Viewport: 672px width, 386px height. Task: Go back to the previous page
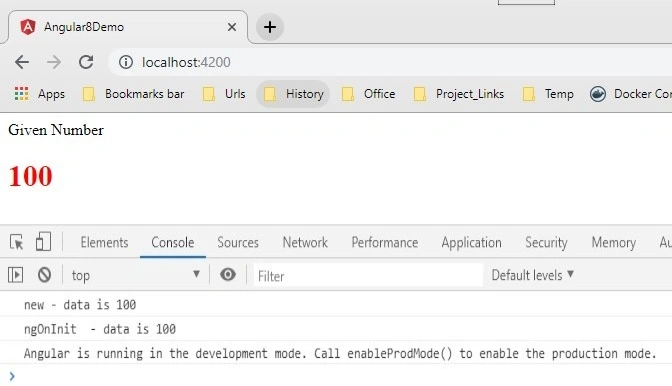point(22,62)
